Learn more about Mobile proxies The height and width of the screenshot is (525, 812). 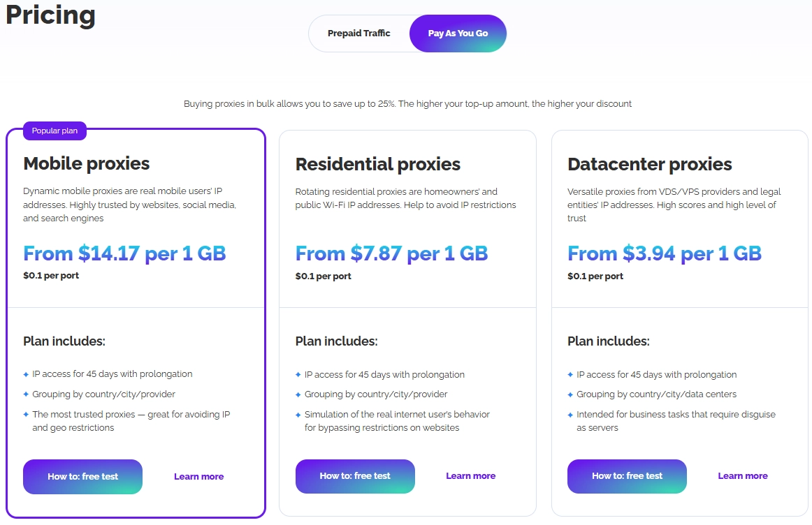198,477
